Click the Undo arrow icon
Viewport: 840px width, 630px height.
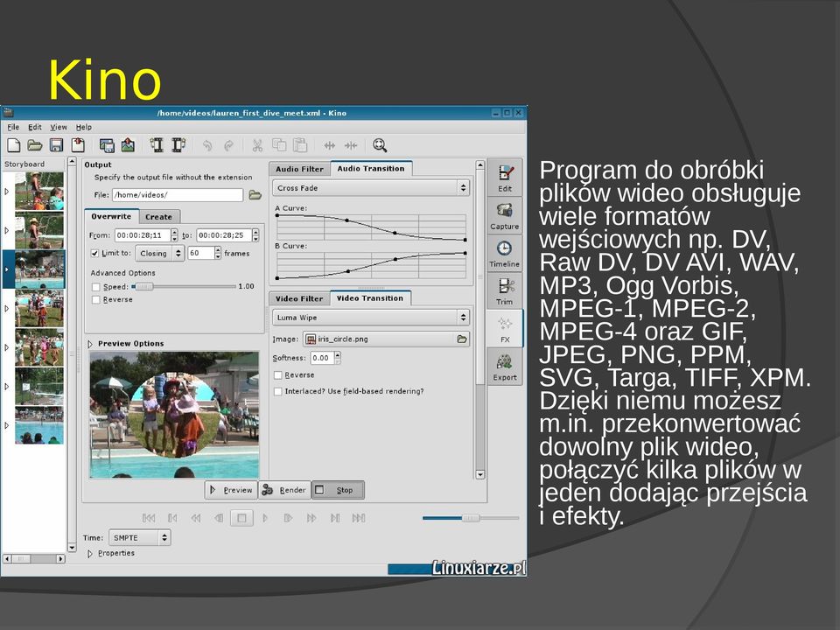207,145
